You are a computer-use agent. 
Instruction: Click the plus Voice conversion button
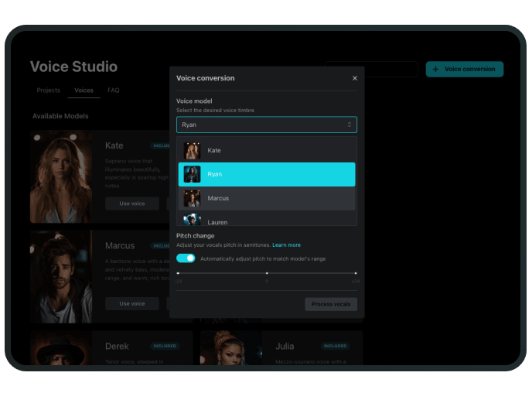point(464,69)
